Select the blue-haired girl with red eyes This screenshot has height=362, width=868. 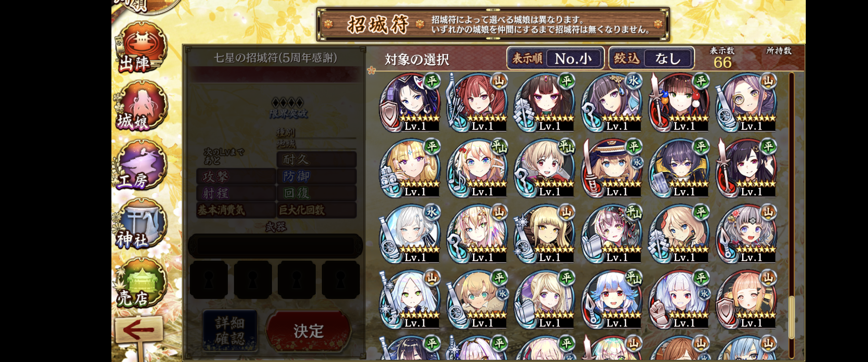click(x=612, y=299)
